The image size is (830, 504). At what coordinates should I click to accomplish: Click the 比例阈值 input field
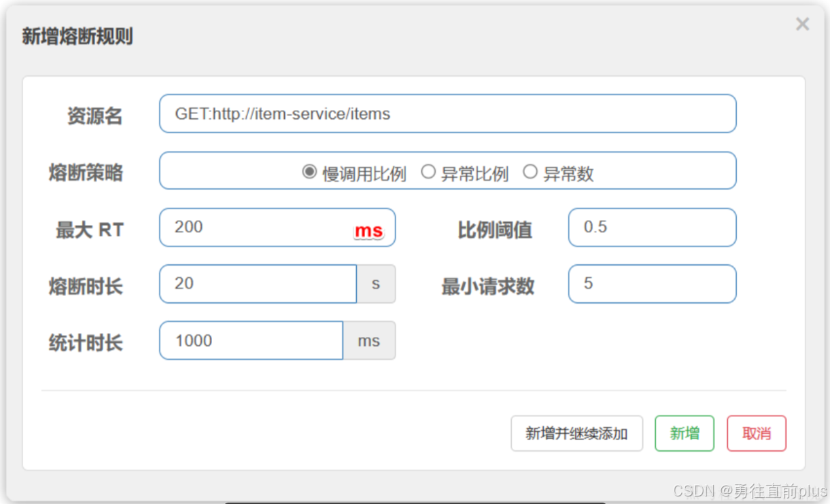[x=653, y=228]
